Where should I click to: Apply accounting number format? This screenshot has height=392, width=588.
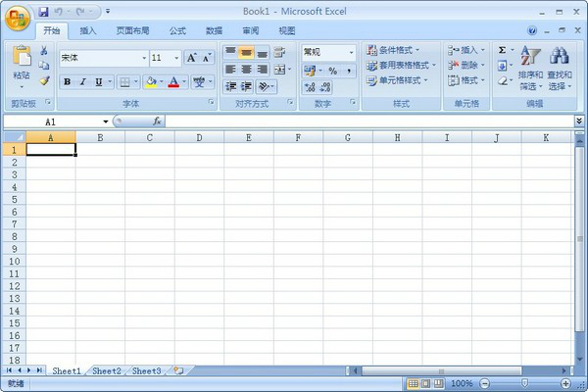[x=310, y=71]
